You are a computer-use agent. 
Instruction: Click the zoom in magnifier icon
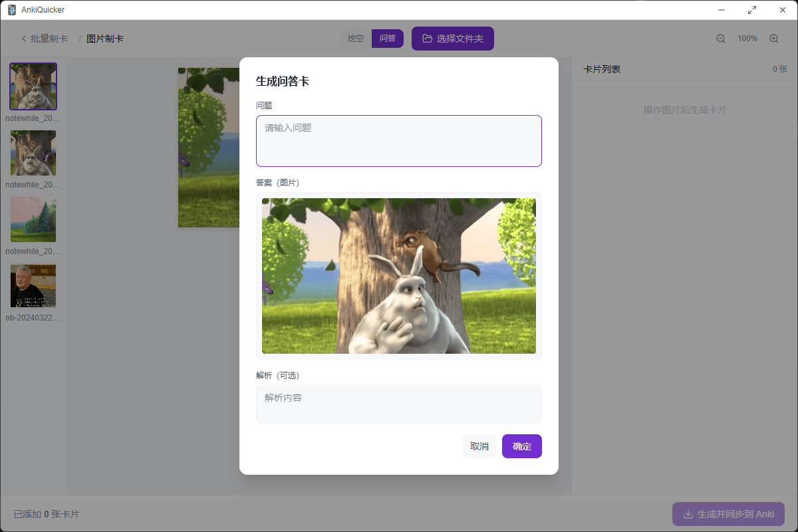coord(774,39)
